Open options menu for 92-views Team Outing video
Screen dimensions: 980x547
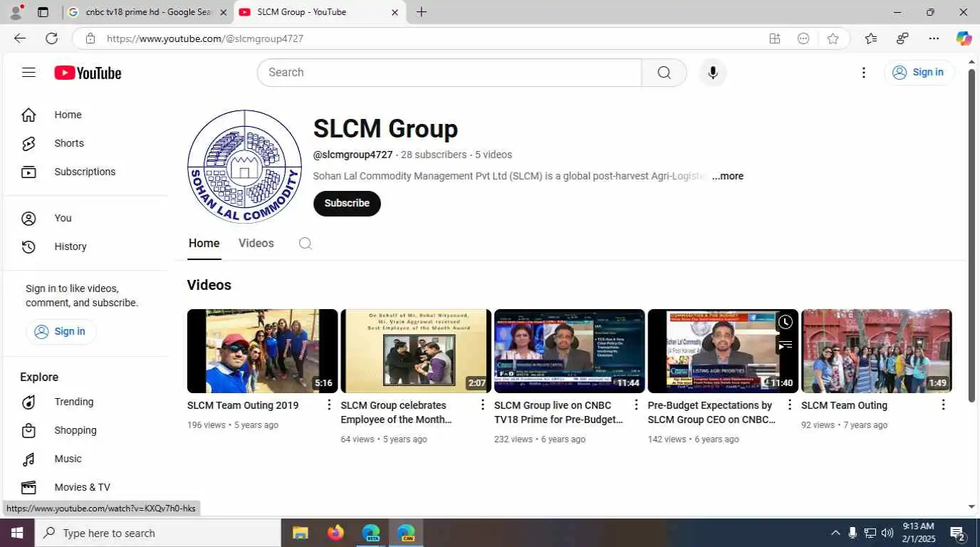click(x=943, y=405)
